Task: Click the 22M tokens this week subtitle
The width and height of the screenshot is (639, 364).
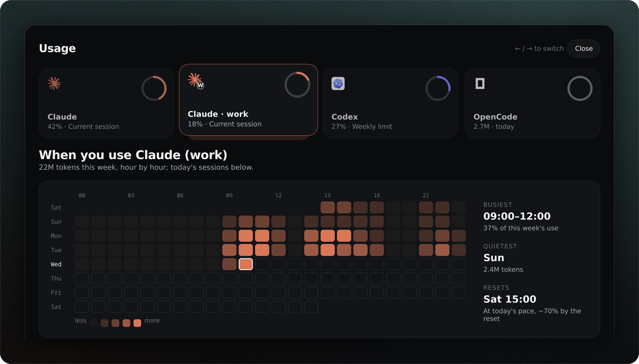Action: [x=146, y=167]
